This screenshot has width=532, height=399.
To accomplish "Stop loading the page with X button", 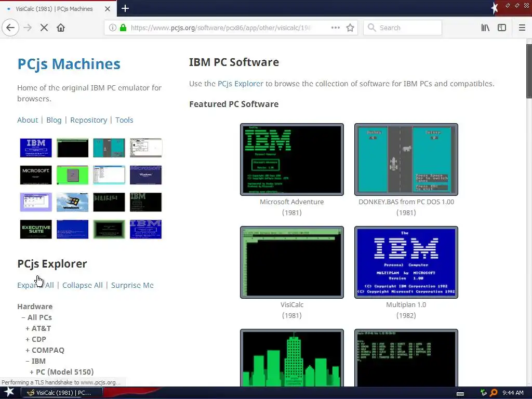I will pyautogui.click(x=44, y=28).
